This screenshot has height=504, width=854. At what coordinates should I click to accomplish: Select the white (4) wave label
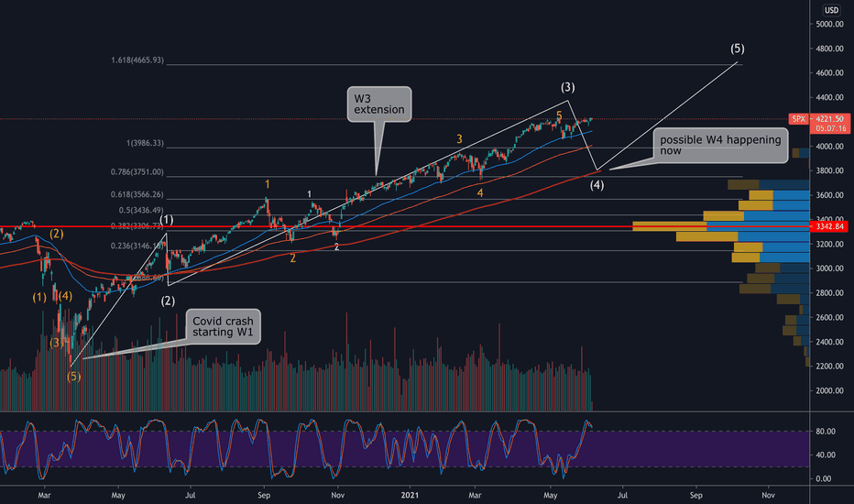coord(597,185)
